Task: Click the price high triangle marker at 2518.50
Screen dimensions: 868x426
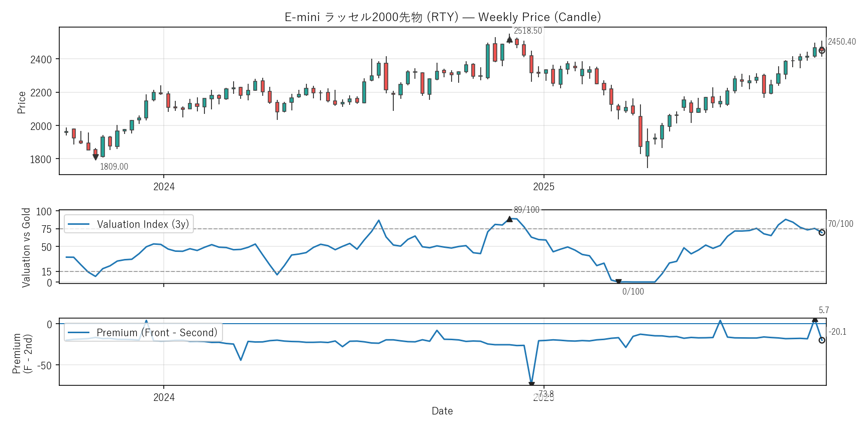Action: 509,39
